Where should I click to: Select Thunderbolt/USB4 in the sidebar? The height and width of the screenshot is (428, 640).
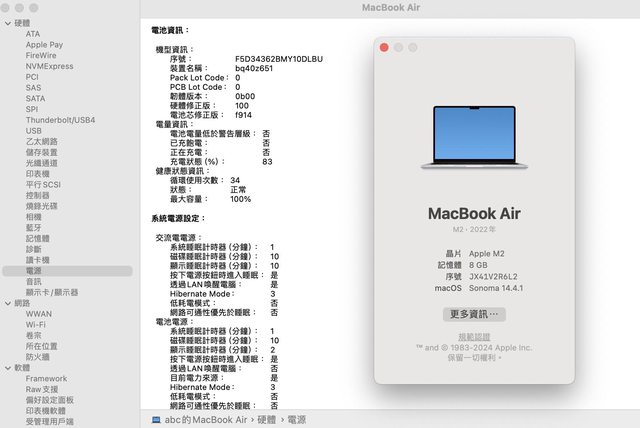click(60, 120)
